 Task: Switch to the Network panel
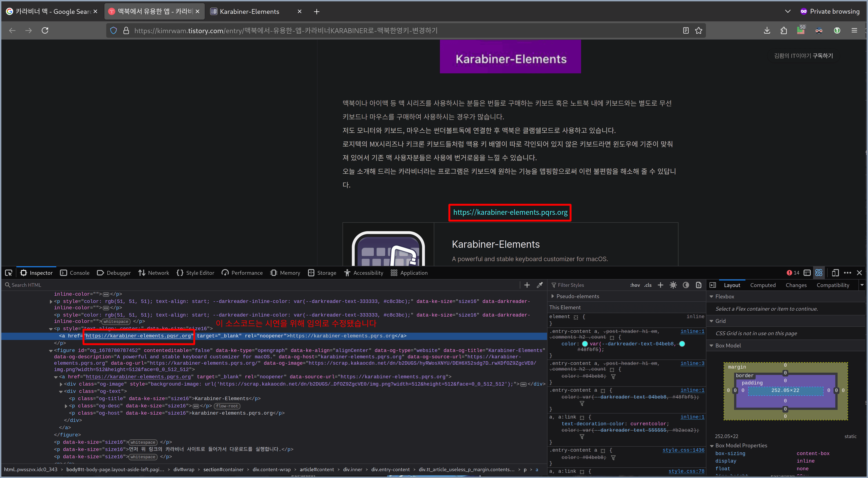click(154, 273)
